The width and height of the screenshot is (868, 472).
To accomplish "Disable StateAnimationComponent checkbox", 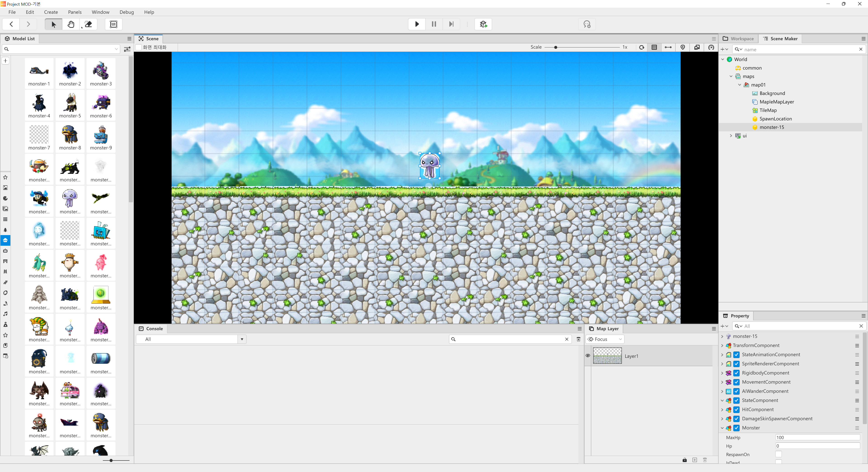I will [x=737, y=355].
